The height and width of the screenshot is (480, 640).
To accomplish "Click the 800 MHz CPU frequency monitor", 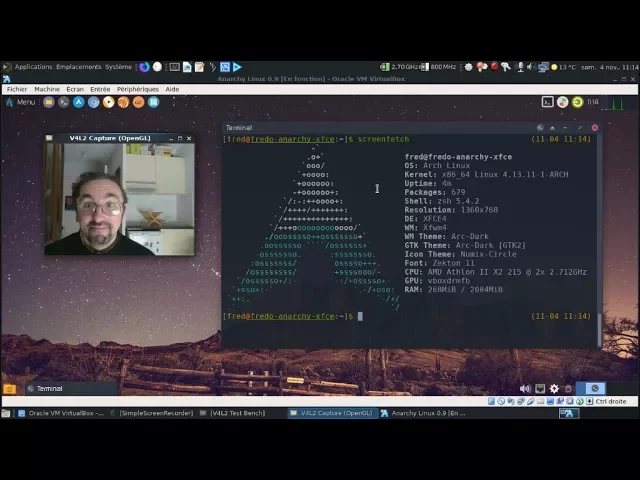I will [438, 67].
